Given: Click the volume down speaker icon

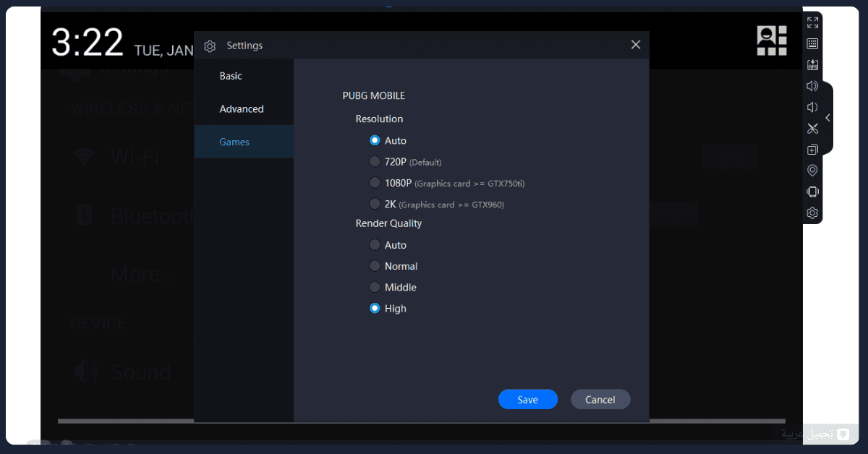Looking at the screenshot, I should pyautogui.click(x=812, y=107).
